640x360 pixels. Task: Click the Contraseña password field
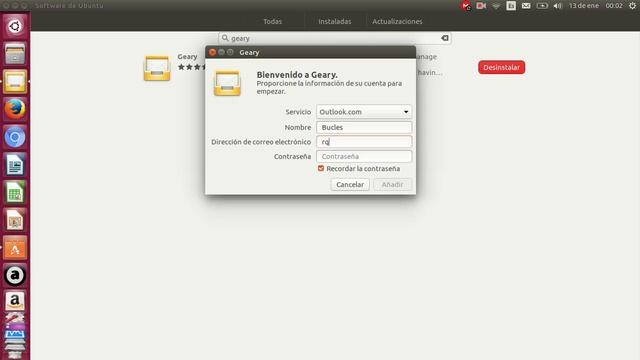click(364, 156)
